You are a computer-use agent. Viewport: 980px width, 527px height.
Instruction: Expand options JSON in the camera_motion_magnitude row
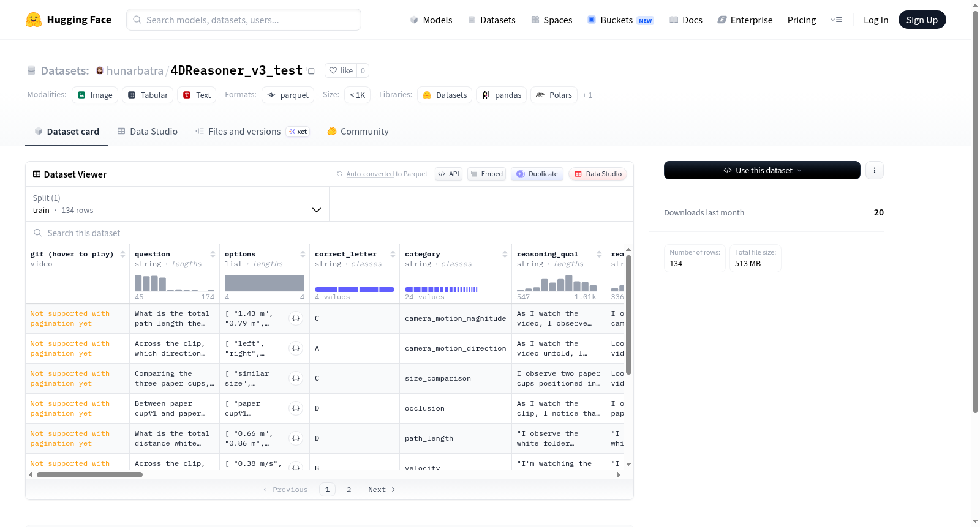point(296,318)
